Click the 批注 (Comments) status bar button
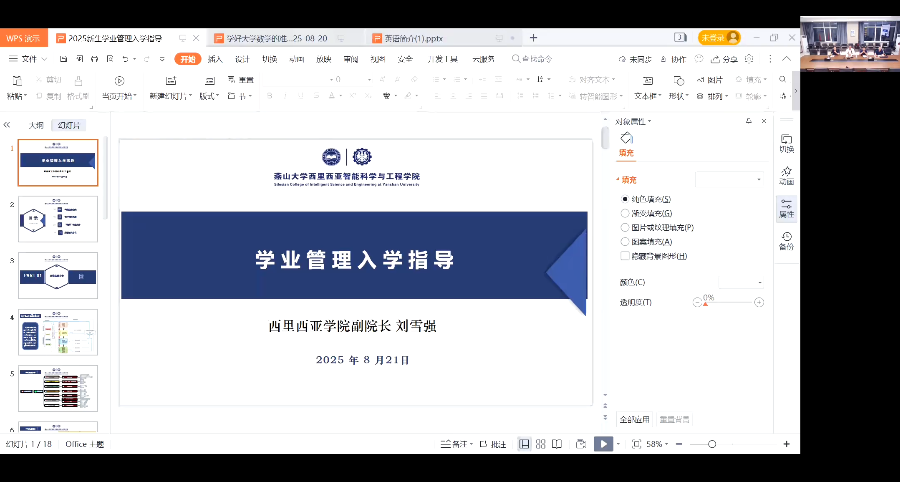Screen dimensions: 900x482 [x=493, y=443]
